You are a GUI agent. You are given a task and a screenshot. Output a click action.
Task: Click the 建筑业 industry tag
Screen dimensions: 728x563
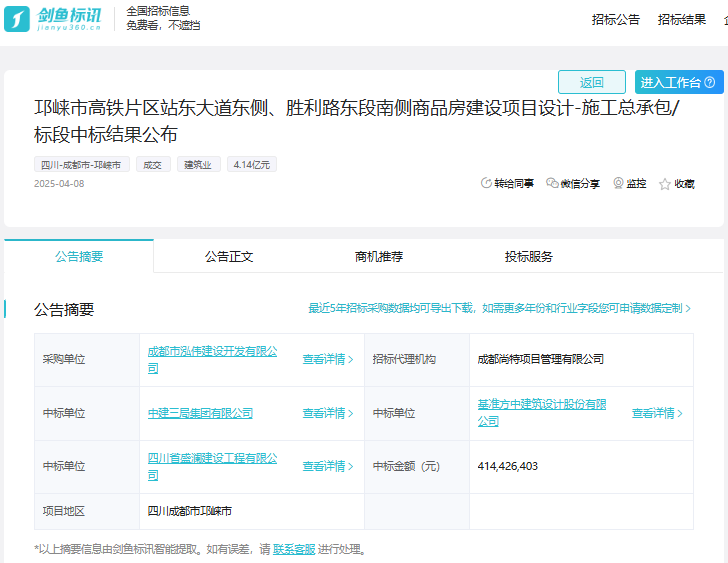198,164
